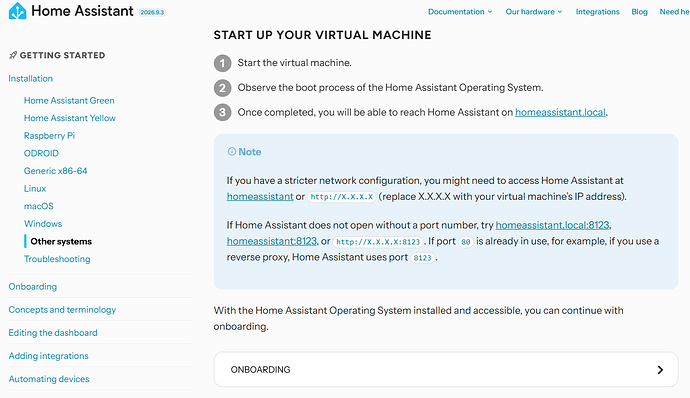Click the Getting Started sidebar heading
The width and height of the screenshot is (690, 398).
click(62, 55)
